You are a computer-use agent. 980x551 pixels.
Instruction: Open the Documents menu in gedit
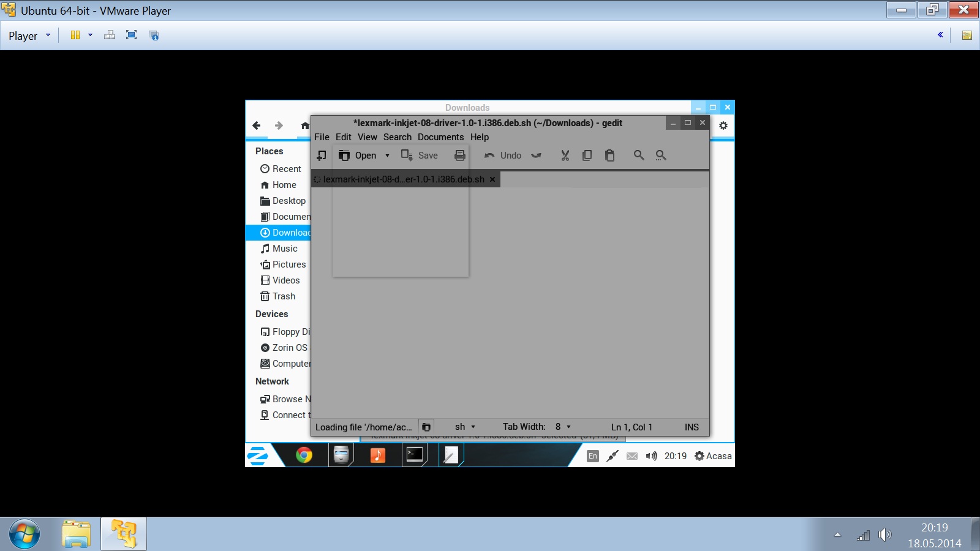coord(440,137)
